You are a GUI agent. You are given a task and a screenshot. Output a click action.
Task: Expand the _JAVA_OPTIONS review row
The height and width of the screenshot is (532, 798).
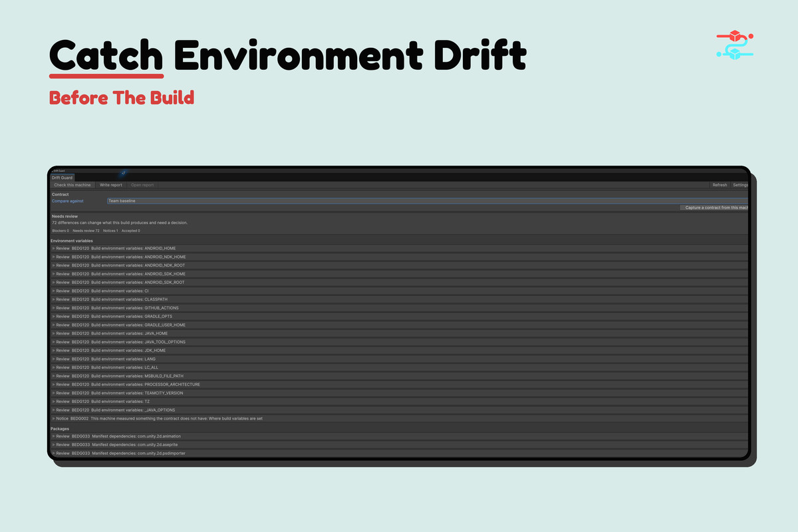tap(400, 410)
